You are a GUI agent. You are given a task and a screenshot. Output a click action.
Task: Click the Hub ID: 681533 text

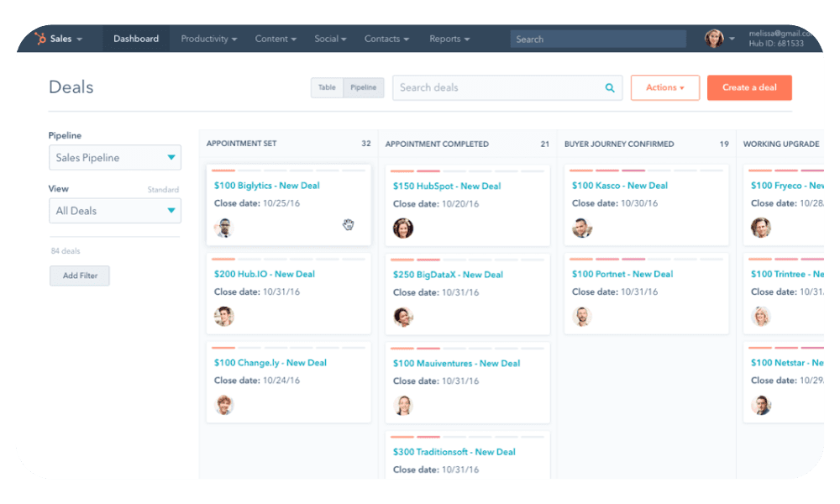[x=776, y=44]
